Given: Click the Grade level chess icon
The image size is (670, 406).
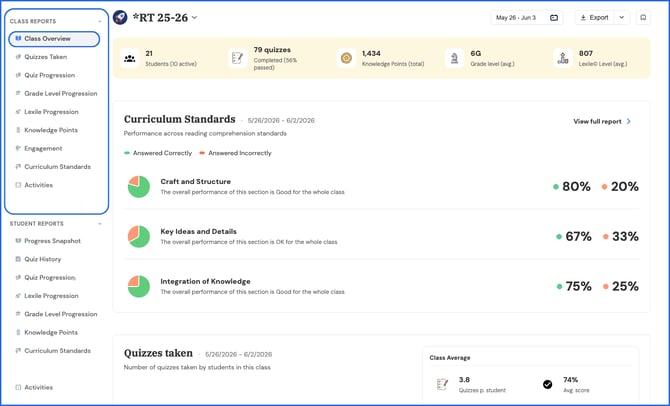Looking at the screenshot, I should point(455,59).
